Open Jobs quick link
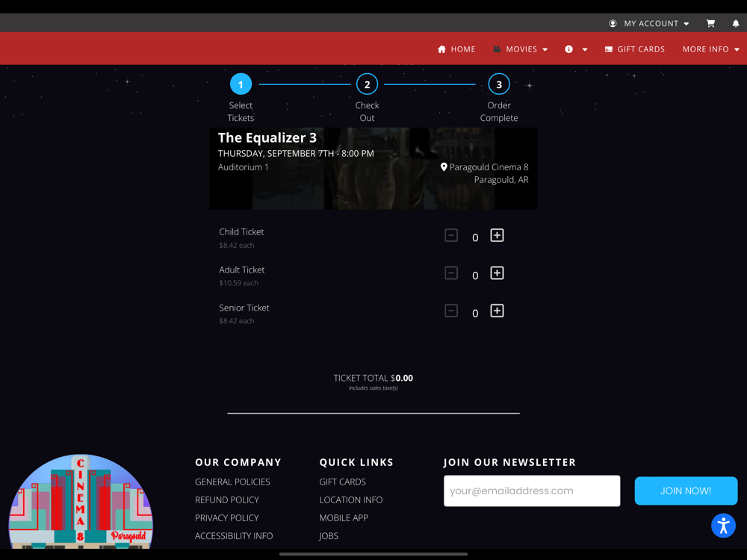Image resolution: width=747 pixels, height=560 pixels. click(329, 535)
